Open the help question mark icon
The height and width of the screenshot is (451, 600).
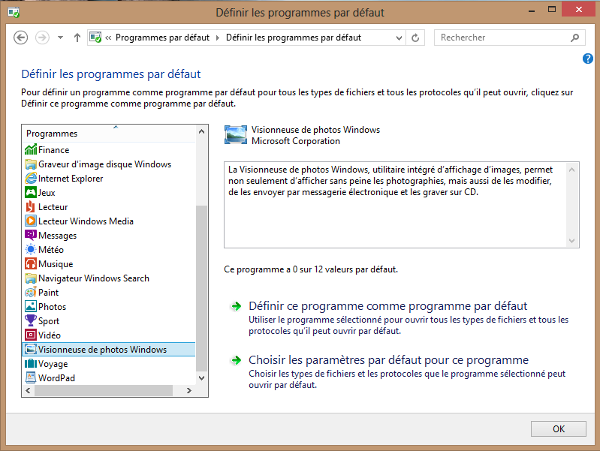click(588, 59)
